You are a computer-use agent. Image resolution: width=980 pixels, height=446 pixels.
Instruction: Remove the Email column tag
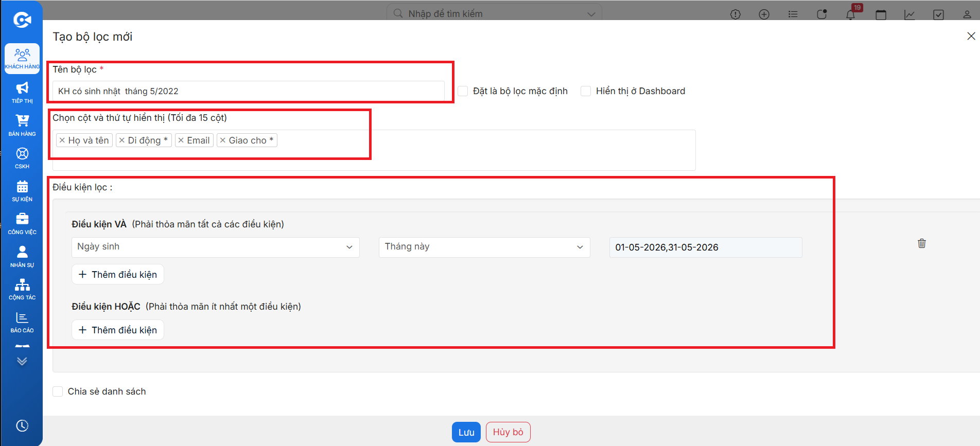coord(181,140)
